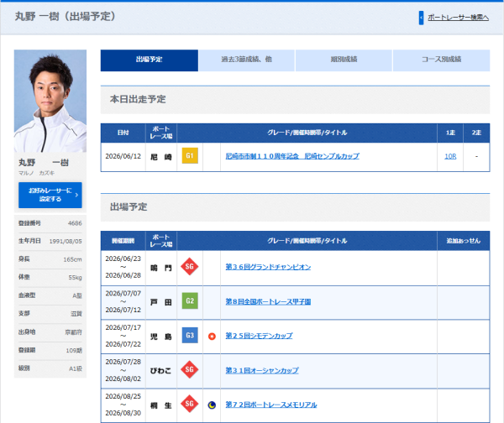The height and width of the screenshot is (423, 504).
Task: Select the 出場予定 tab
Action: pos(150,60)
